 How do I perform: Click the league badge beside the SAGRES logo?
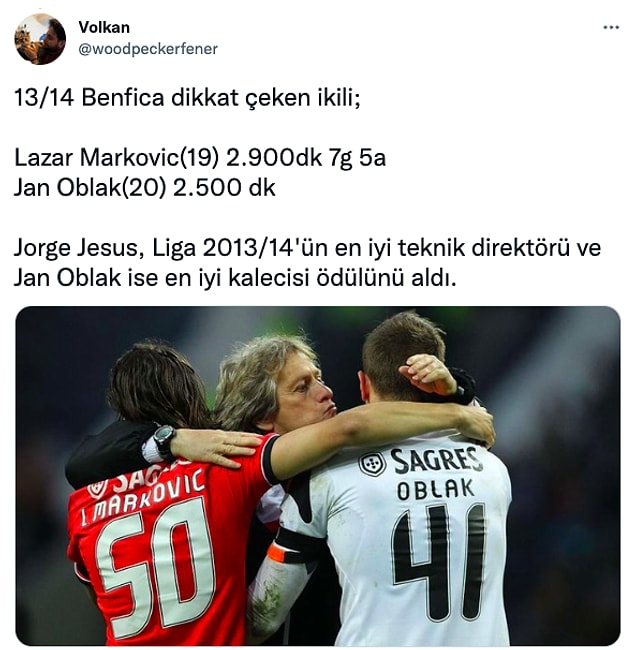point(372,464)
